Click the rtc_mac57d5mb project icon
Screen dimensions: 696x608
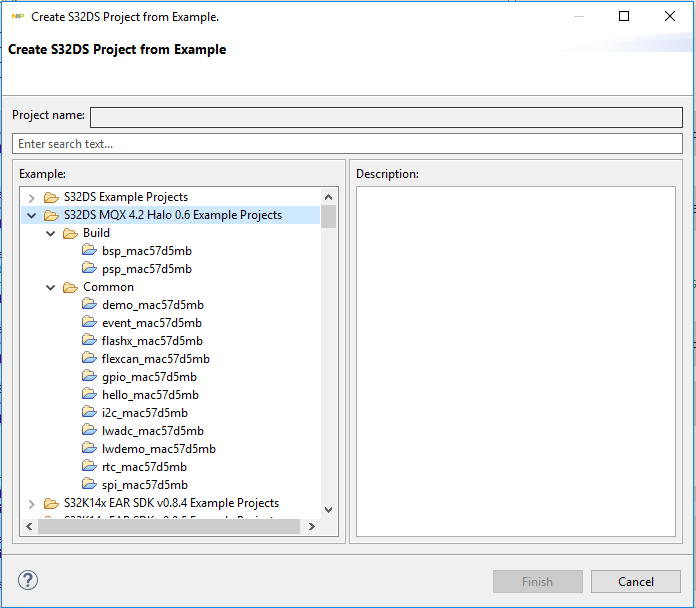point(89,466)
